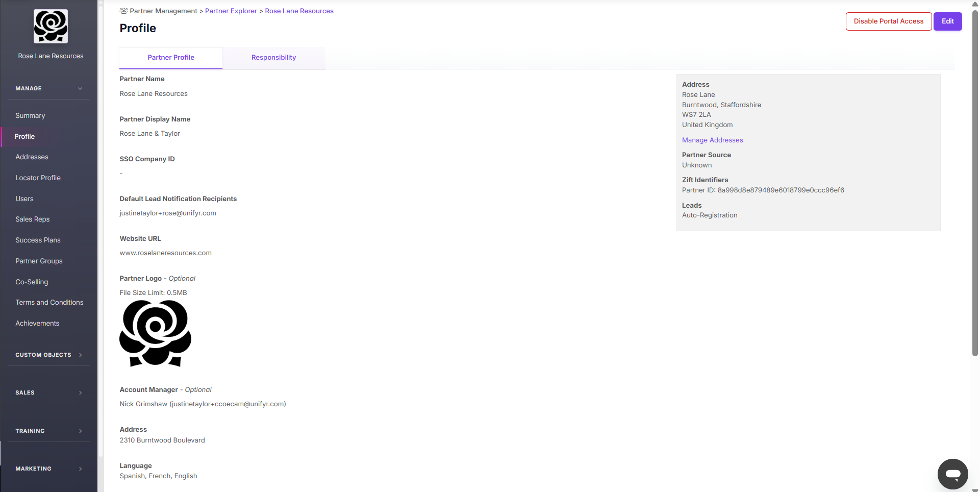Collapse the Manage section chevron

pos(80,89)
